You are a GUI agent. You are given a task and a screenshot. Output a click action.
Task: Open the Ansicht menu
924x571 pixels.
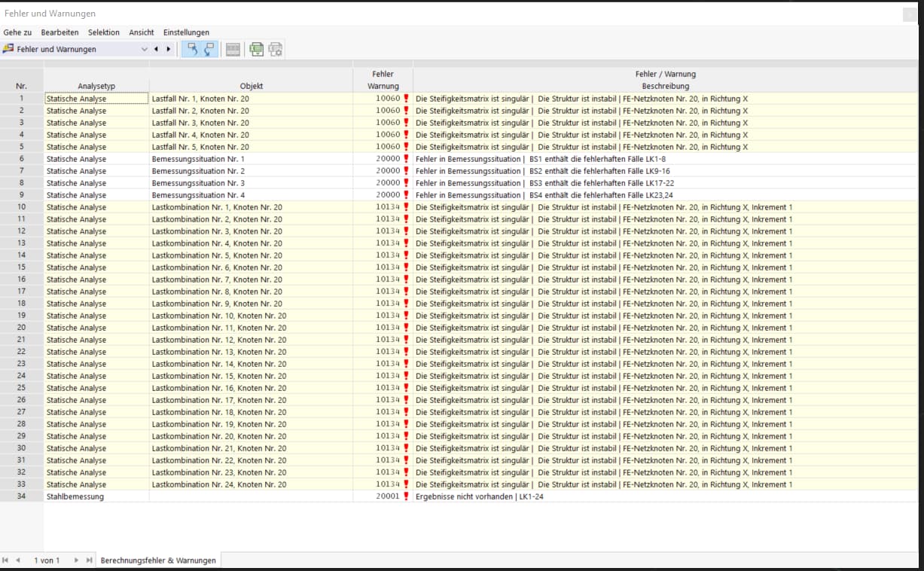tap(142, 32)
